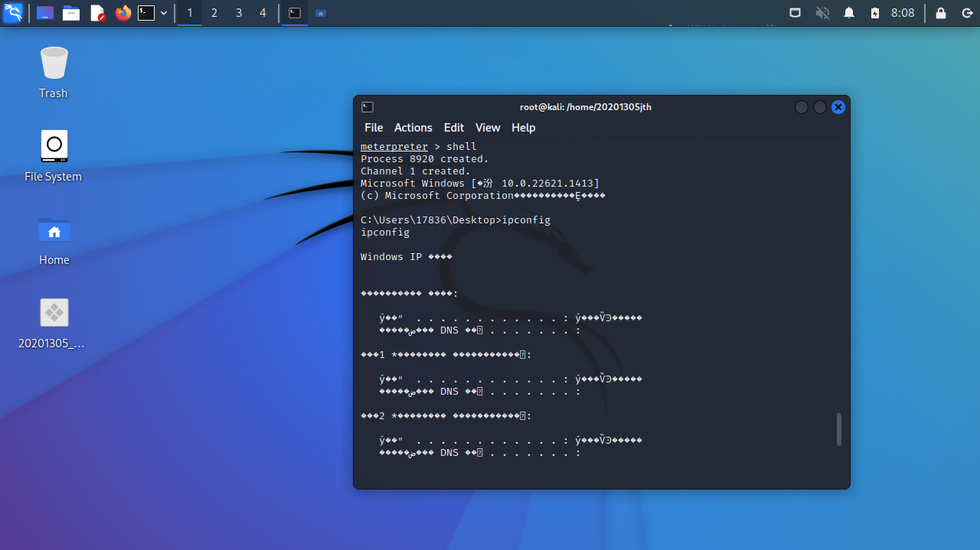Maximize the terminal window
980x550 pixels.
tap(820, 107)
